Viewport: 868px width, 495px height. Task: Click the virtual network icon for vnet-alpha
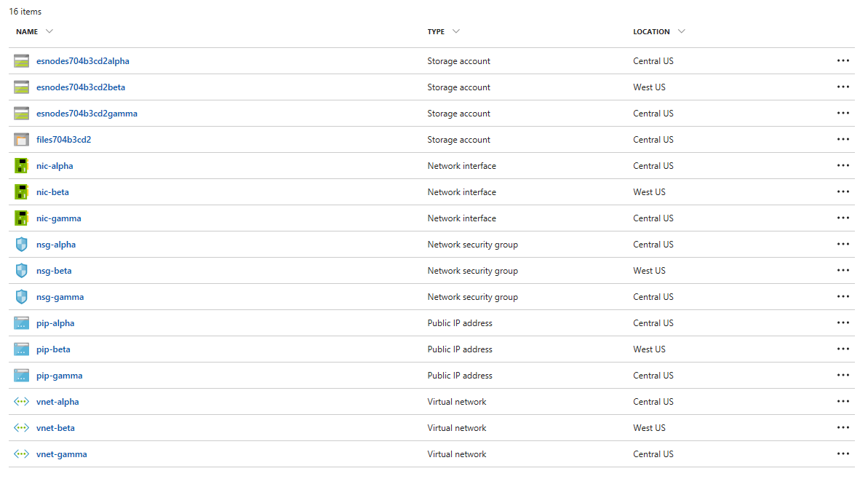[x=21, y=402]
